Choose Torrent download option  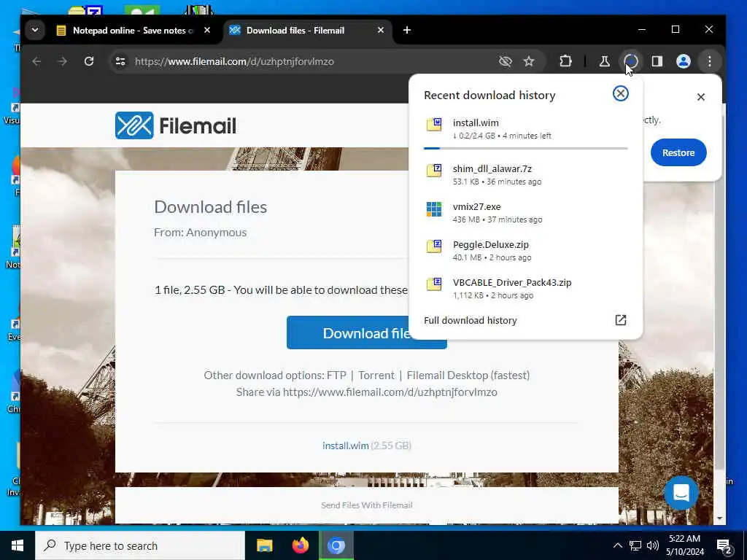pyautogui.click(x=376, y=376)
